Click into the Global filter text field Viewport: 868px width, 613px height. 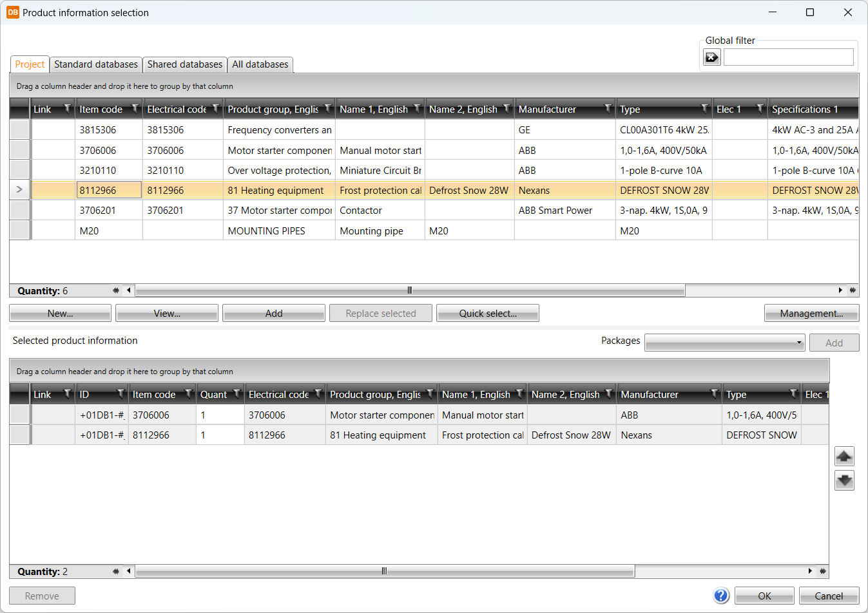click(788, 57)
